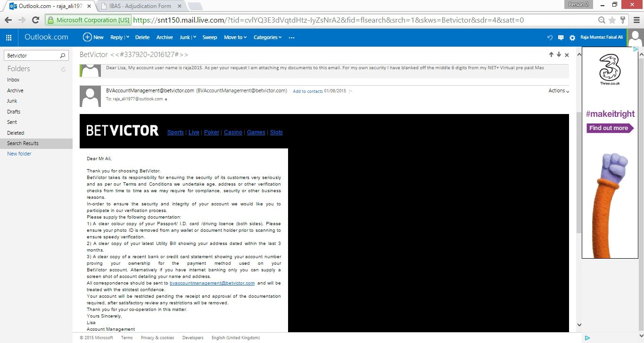
Task: Open the more commands ellipsis menu
Action: [291, 38]
